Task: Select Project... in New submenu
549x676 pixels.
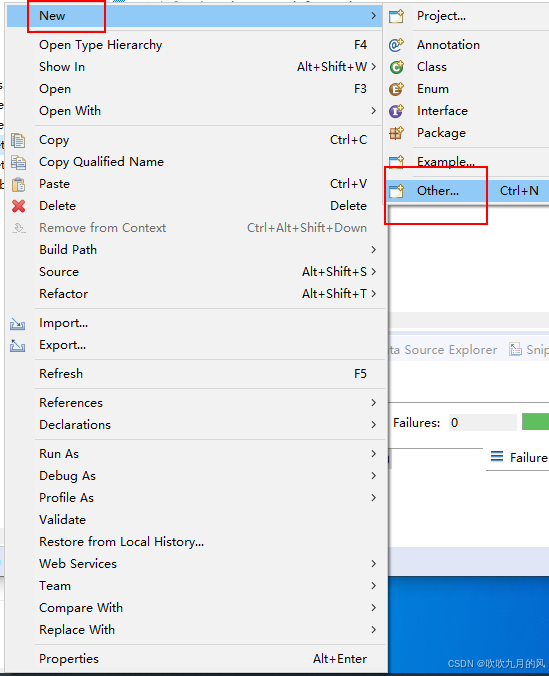Action: (467, 16)
